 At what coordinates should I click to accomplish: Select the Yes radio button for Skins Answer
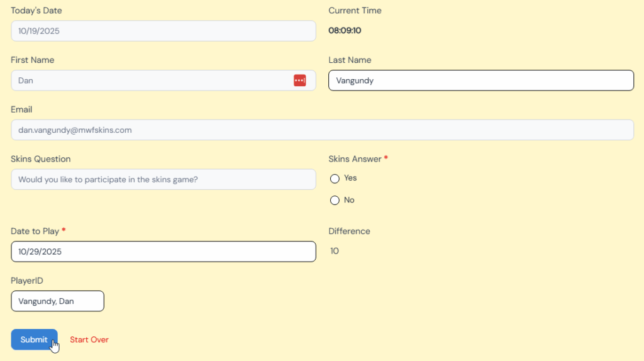[x=335, y=179]
